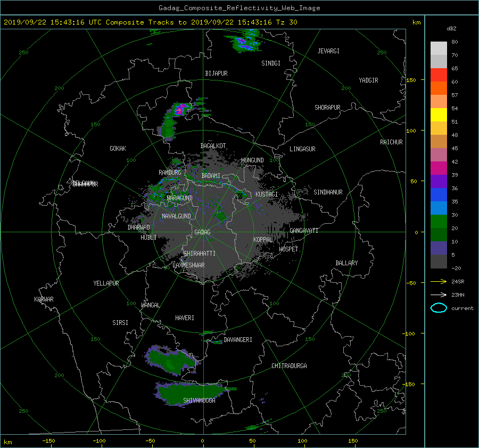The image size is (479, 448).
Task: Click the title Gadag_Composite_Reflectivity_Web_Image
Action: click(239, 8)
